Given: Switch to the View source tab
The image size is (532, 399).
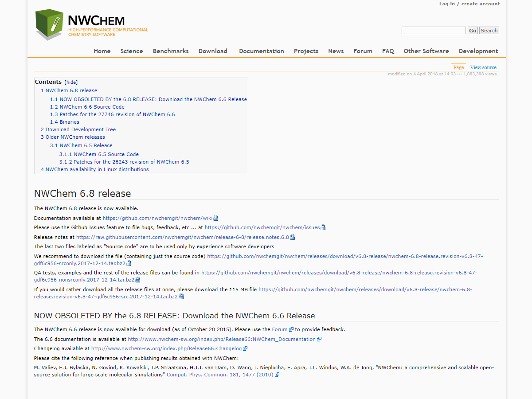Looking at the screenshot, I should (x=483, y=67).
